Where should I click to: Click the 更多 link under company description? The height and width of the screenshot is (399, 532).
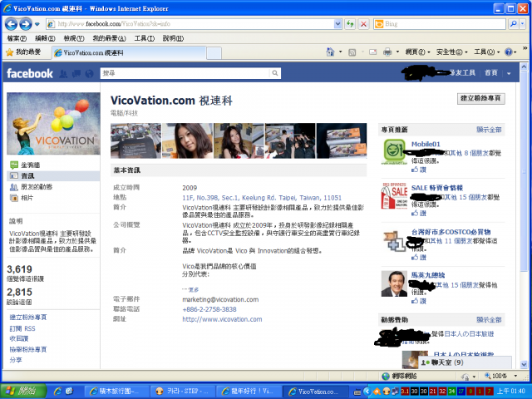(193, 290)
